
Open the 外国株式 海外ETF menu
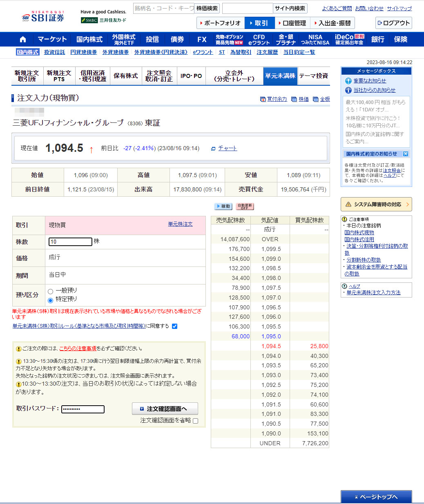(124, 40)
